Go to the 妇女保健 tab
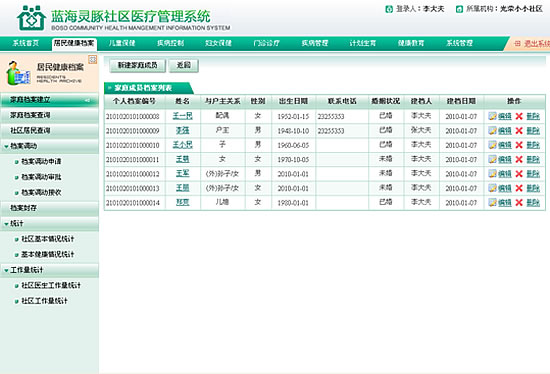Viewport: 550px width, 374px height. coord(219,43)
